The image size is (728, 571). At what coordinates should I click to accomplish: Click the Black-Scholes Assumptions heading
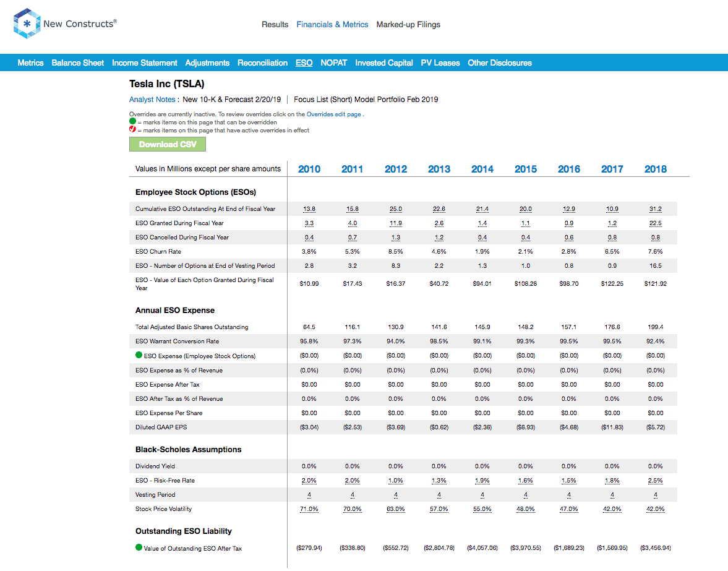189,449
